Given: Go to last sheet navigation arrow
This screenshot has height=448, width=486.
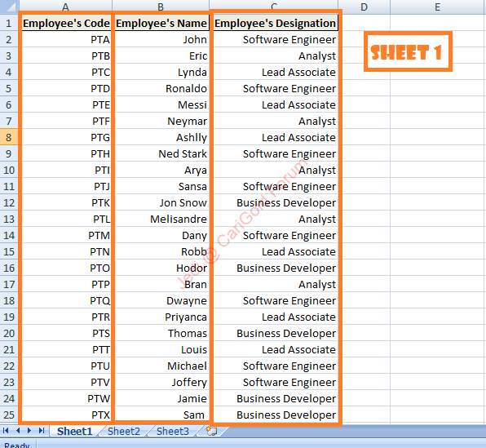Looking at the screenshot, I should [x=42, y=431].
